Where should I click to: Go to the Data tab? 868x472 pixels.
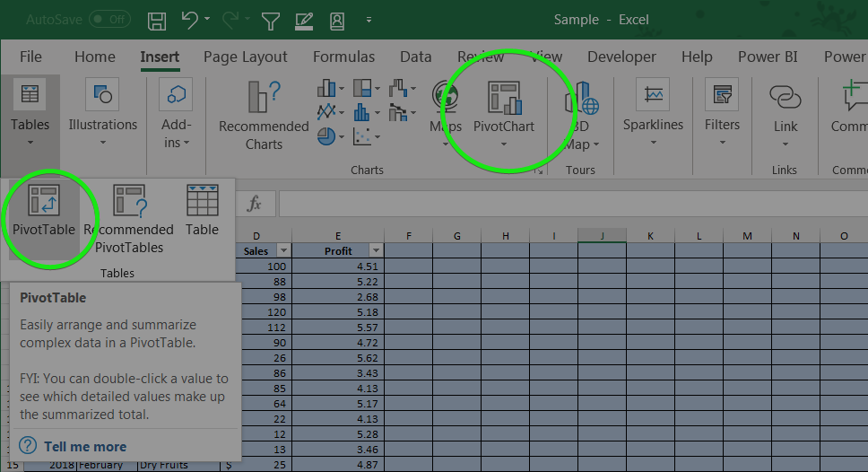(416, 57)
